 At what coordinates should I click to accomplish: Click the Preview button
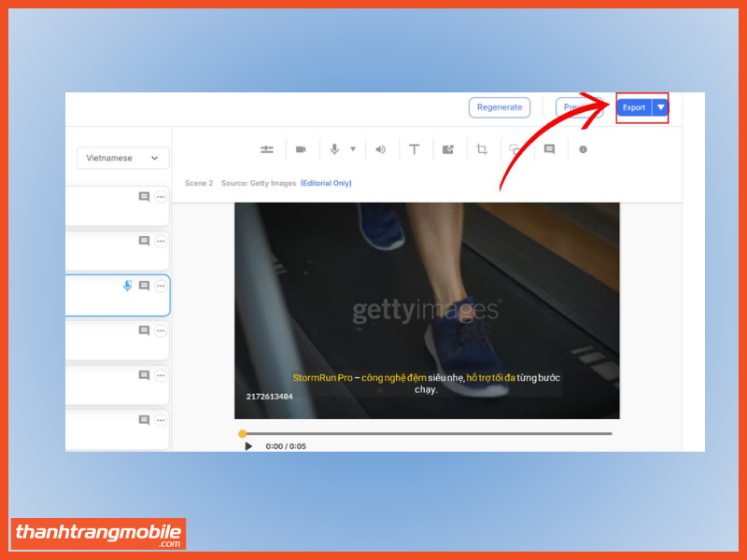[x=579, y=107]
